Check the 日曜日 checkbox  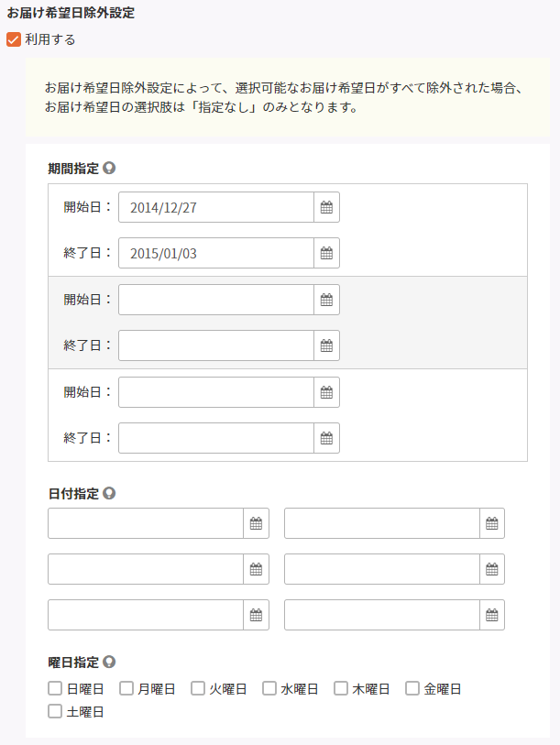pyautogui.click(x=55, y=688)
